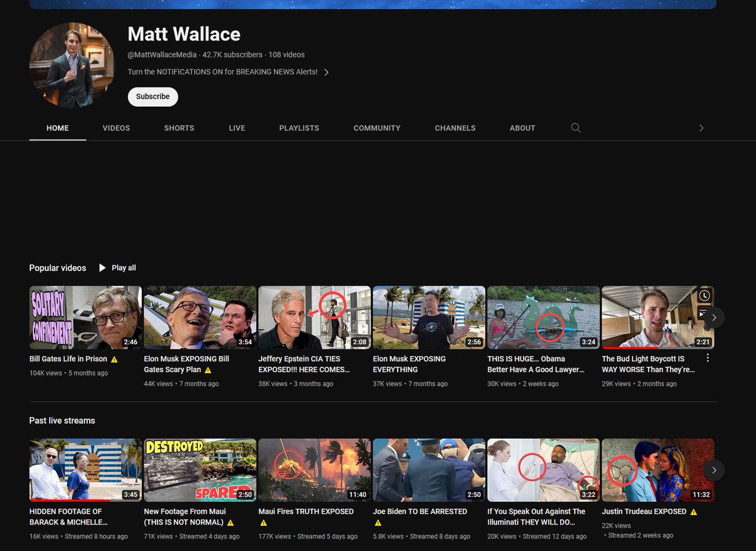The image size is (756, 551).
Task: Expand the channel description chevron
Action: pyautogui.click(x=326, y=72)
